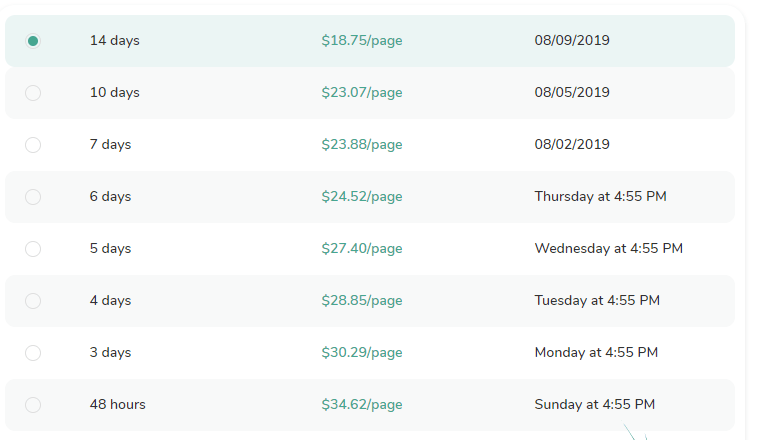The width and height of the screenshot is (759, 440).
Task: Click the $24.52/page price label
Action: (362, 197)
